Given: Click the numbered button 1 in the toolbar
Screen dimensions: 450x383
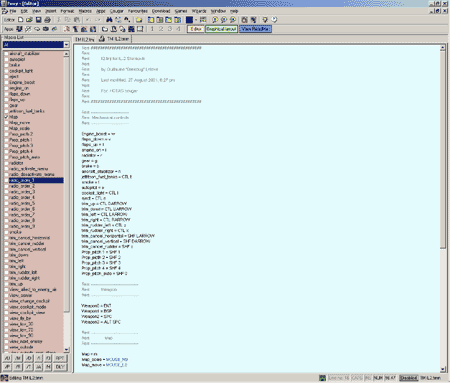Looking at the screenshot, I should (152, 29).
